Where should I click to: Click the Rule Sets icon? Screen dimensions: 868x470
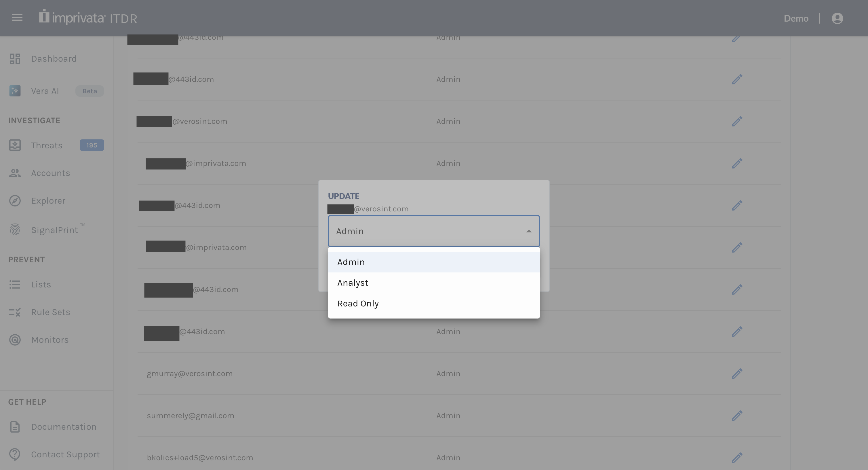[x=15, y=312]
